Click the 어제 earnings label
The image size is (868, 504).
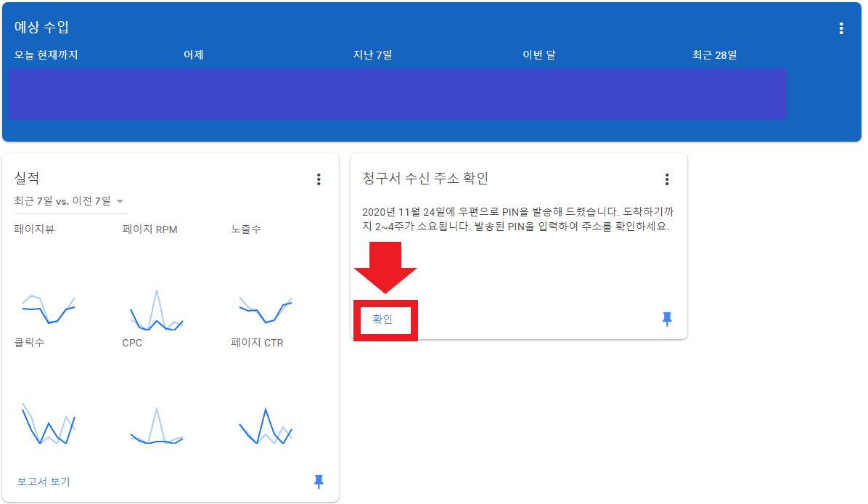click(194, 55)
